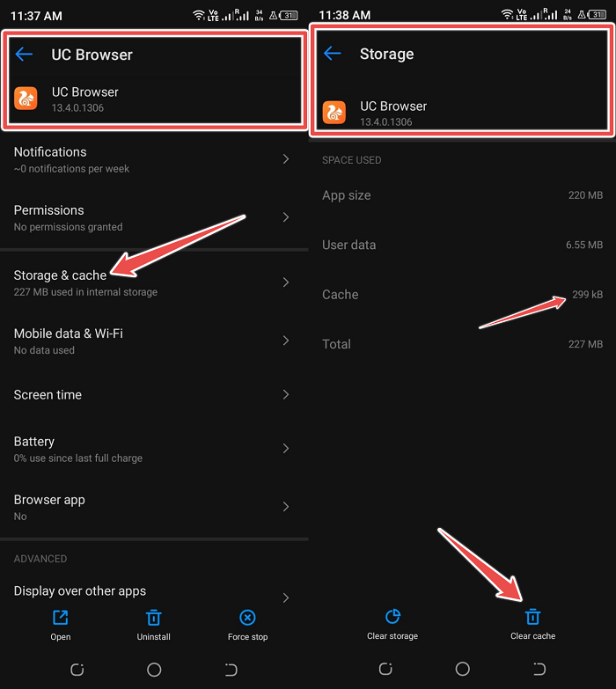The height and width of the screenshot is (689, 616).
Task: Open Screen time entry
Action: [x=154, y=394]
